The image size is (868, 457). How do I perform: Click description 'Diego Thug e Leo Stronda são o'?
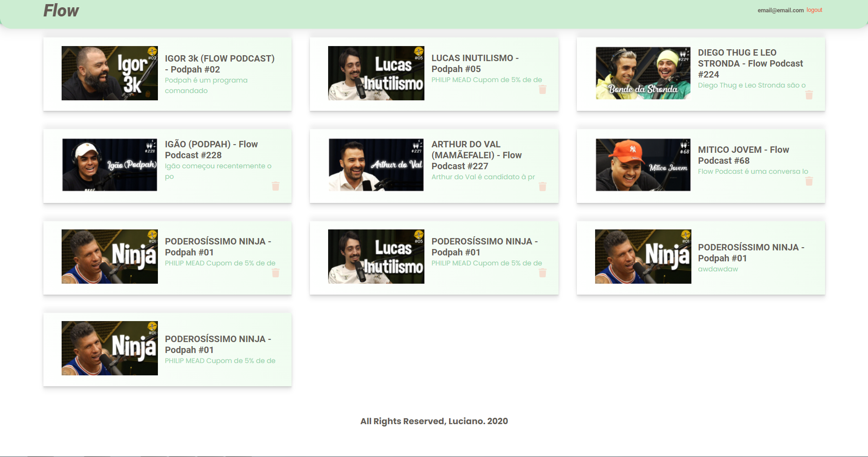tap(752, 85)
